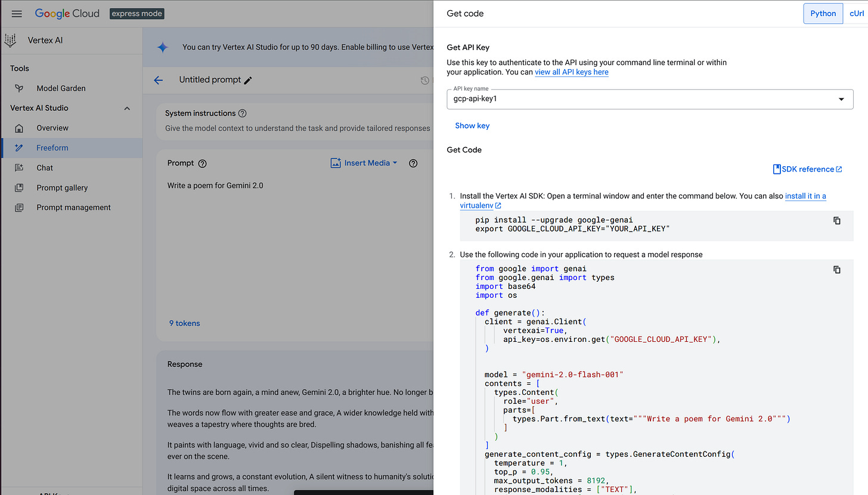The width and height of the screenshot is (868, 495).
Task: Click the Prompt gallery icon
Action: point(19,188)
